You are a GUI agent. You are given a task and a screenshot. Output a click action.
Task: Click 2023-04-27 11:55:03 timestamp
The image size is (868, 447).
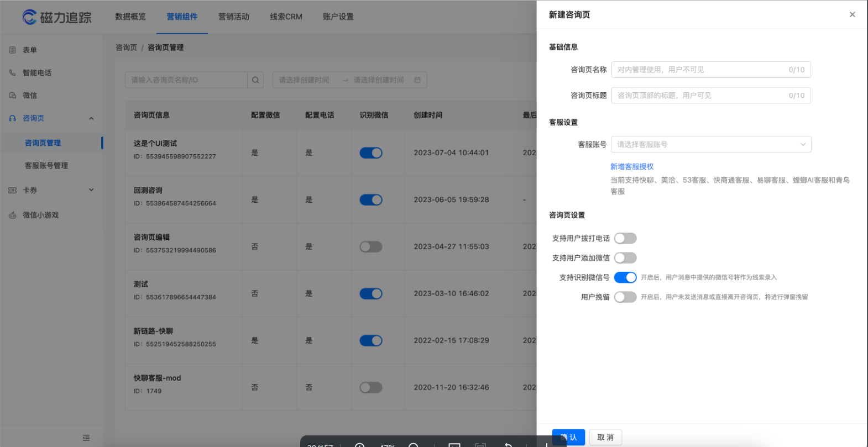[x=451, y=246]
